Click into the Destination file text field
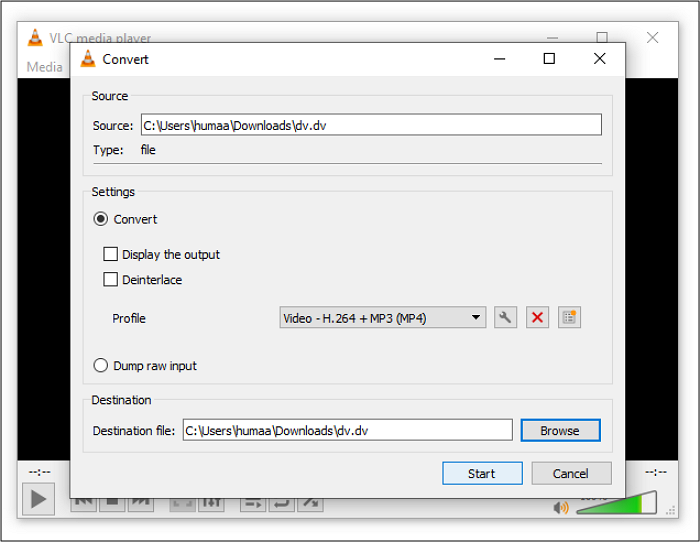700x542 pixels. coord(346,430)
